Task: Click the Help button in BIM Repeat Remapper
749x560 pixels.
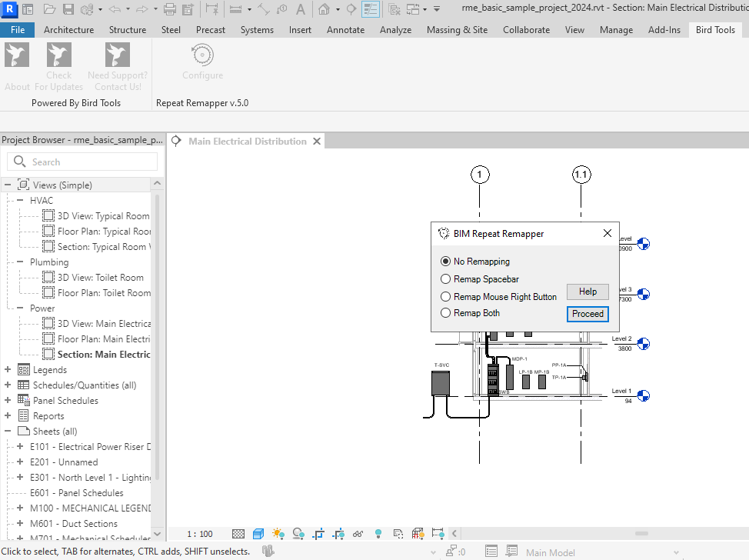Action: tap(588, 292)
